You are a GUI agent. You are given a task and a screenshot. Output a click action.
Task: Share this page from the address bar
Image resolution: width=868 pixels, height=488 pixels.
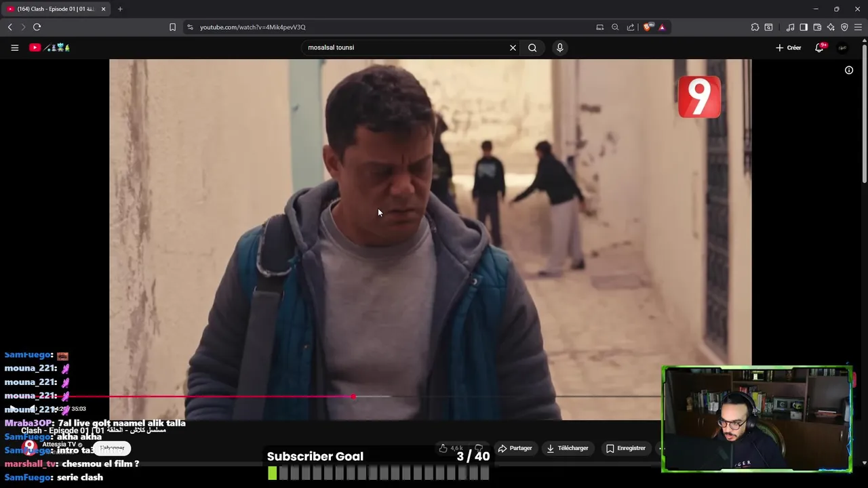pyautogui.click(x=631, y=27)
